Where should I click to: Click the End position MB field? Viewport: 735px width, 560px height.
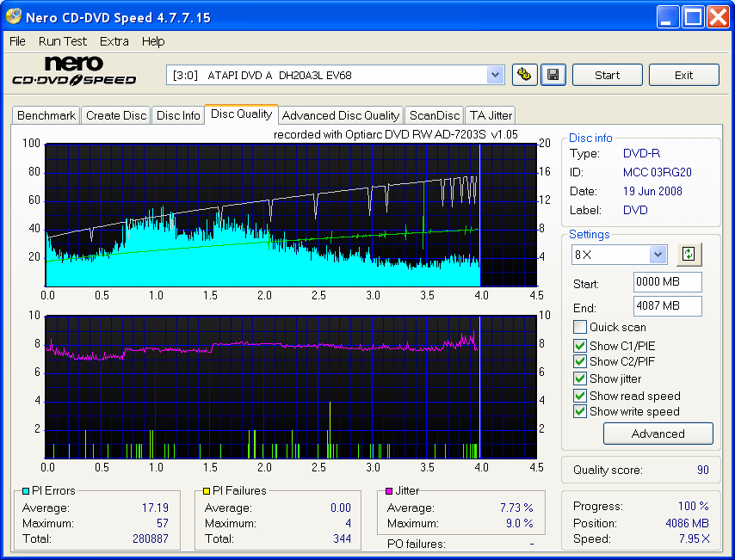click(667, 306)
